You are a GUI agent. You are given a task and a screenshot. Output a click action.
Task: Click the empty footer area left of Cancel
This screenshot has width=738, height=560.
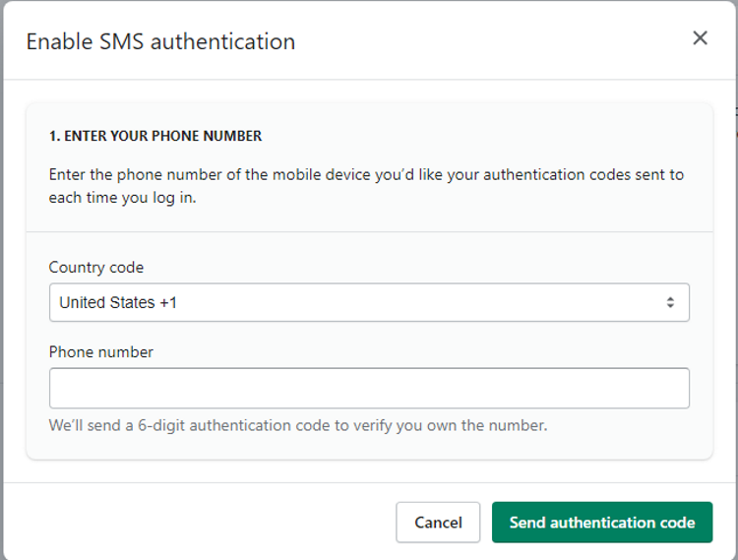pos(197,523)
